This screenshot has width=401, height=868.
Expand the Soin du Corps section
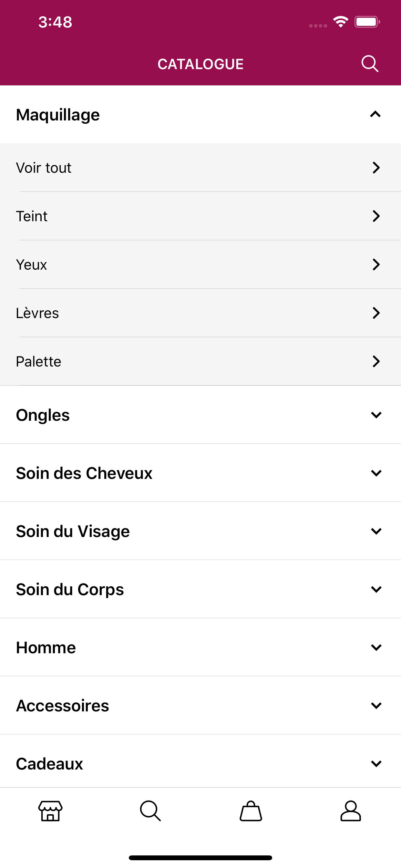200,589
